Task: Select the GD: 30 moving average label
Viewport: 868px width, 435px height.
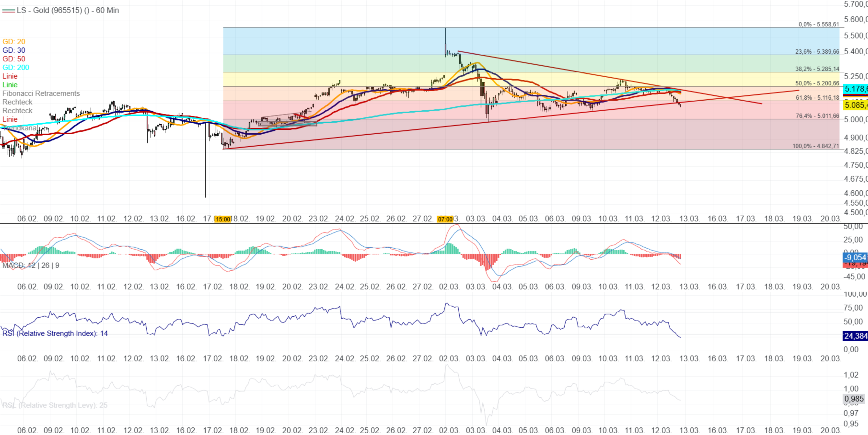Action: click(x=14, y=50)
